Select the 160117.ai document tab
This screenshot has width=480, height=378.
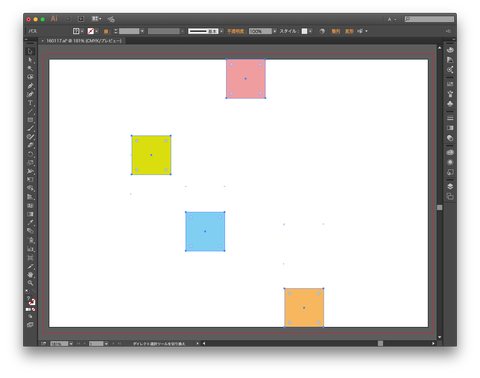[x=84, y=41]
